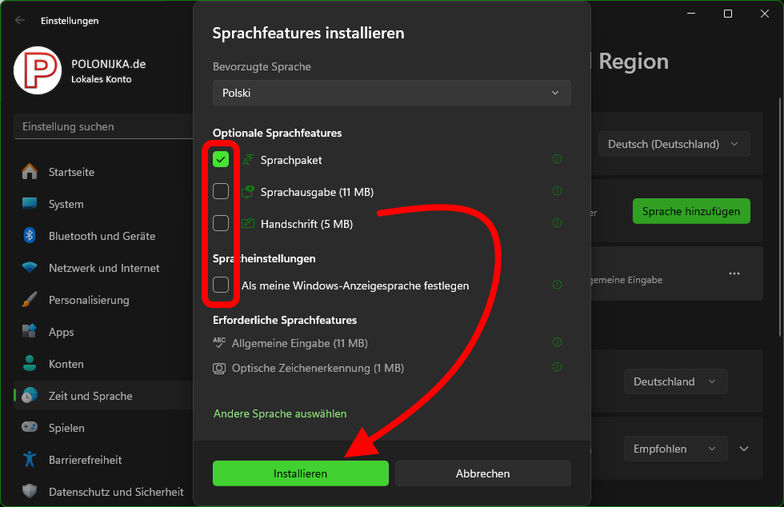Screen dimensions: 784x507
Task: Uncheck the Sprachpaket checkbox
Action: [x=221, y=159]
